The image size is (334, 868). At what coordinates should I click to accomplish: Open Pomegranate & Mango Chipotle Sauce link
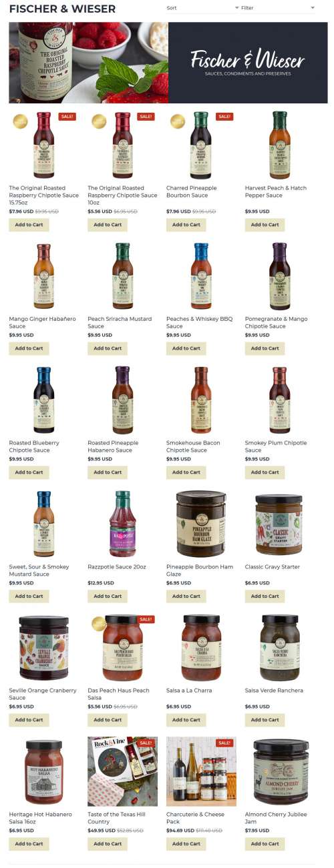click(x=276, y=322)
